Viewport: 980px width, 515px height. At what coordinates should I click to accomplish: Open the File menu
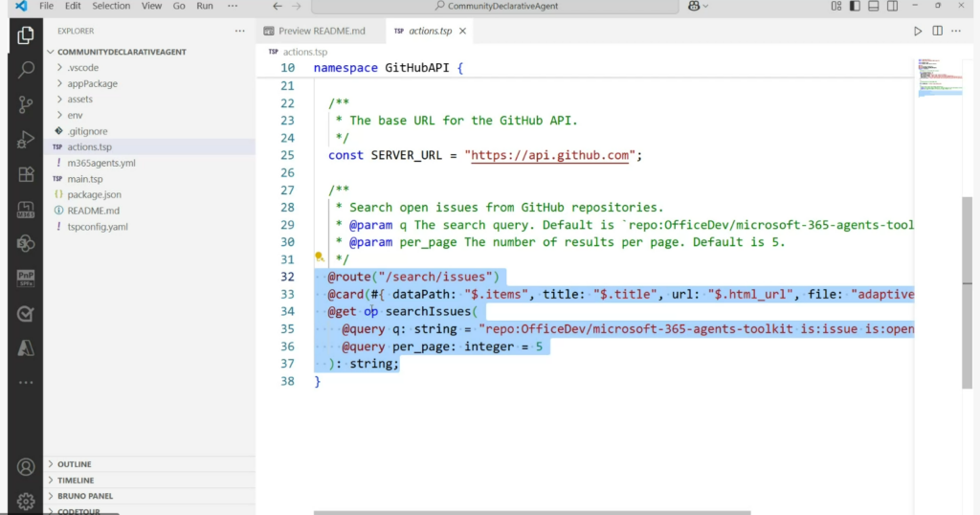tap(46, 7)
